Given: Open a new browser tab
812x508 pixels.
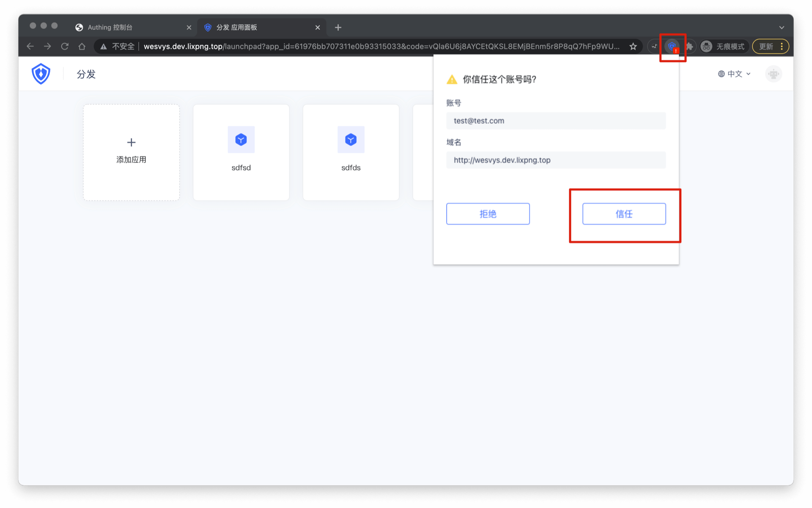Looking at the screenshot, I should click(338, 28).
